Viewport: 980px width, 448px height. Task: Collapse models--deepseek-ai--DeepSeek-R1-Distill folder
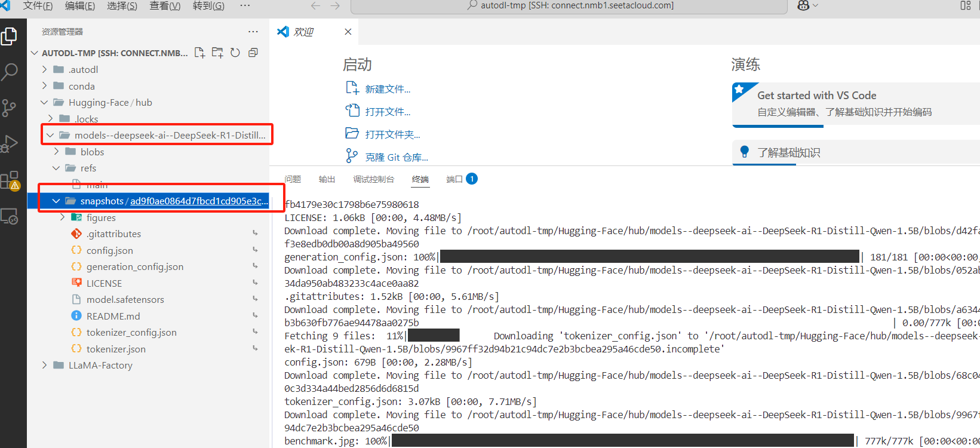[50, 135]
